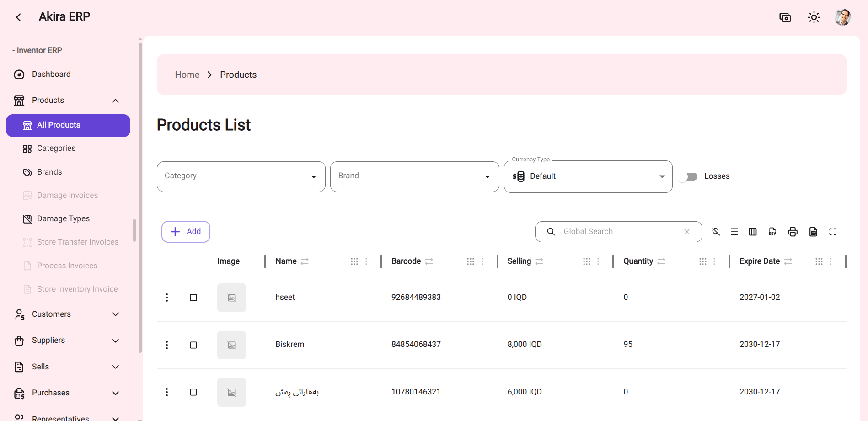The width and height of the screenshot is (868, 421).
Task: Expand the Sells sidebar section
Action: [x=116, y=367]
